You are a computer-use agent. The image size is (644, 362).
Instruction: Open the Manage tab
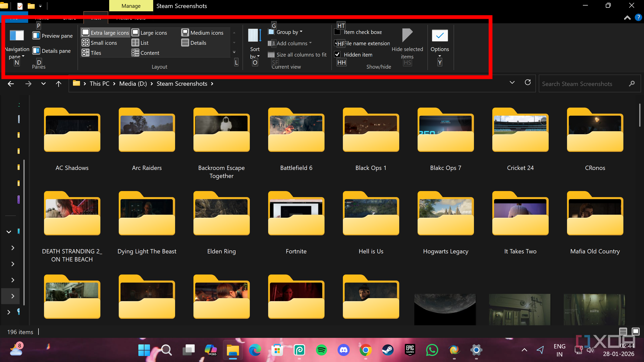(x=131, y=6)
